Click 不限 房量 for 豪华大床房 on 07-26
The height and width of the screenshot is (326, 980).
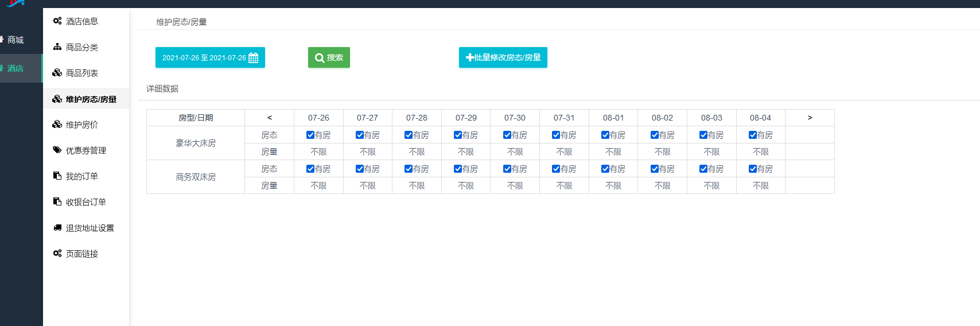(318, 152)
